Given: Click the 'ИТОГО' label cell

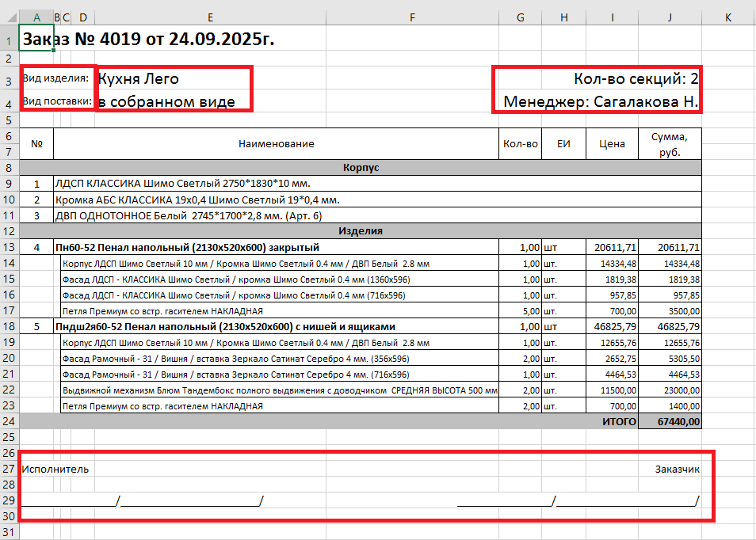Looking at the screenshot, I should pos(612,422).
